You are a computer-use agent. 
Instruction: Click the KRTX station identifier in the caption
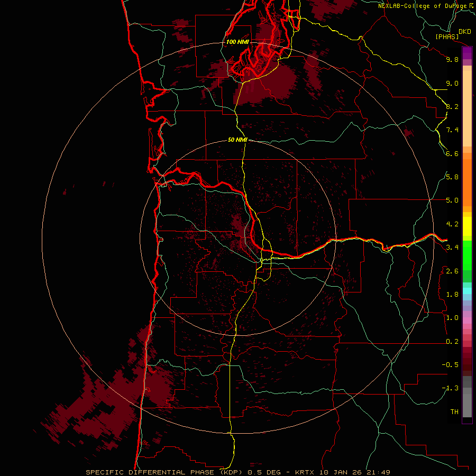[x=305, y=472]
